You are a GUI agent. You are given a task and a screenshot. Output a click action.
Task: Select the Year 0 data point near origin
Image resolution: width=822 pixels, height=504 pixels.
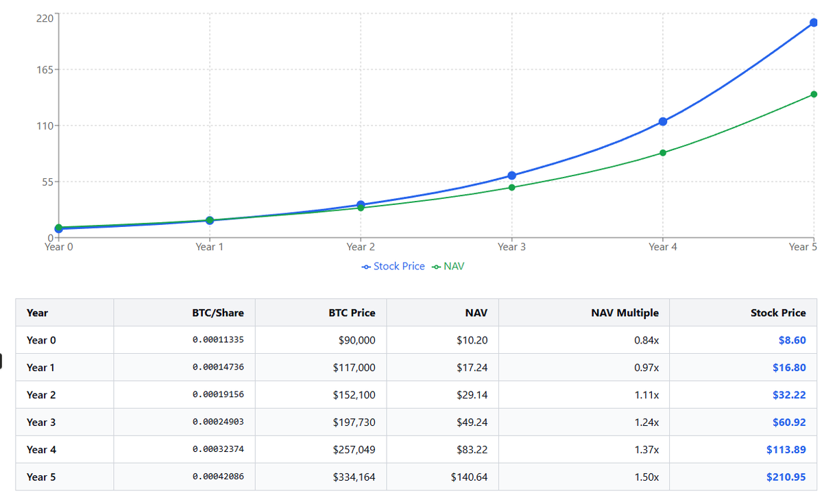point(59,227)
